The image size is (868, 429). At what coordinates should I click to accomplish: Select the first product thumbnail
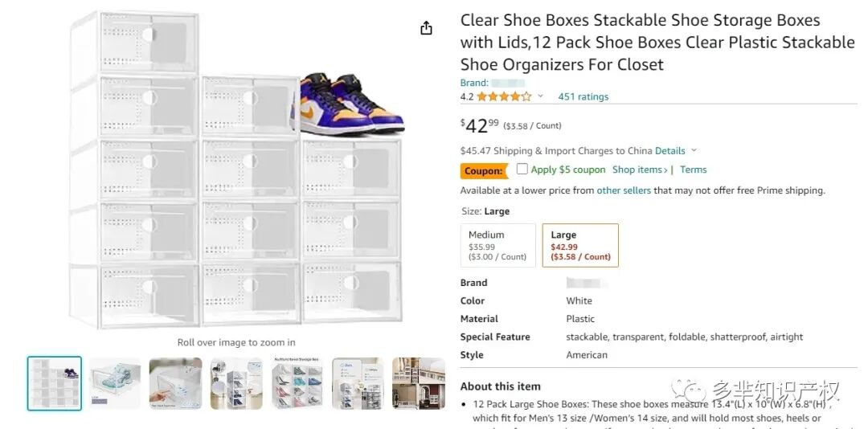pyautogui.click(x=55, y=383)
